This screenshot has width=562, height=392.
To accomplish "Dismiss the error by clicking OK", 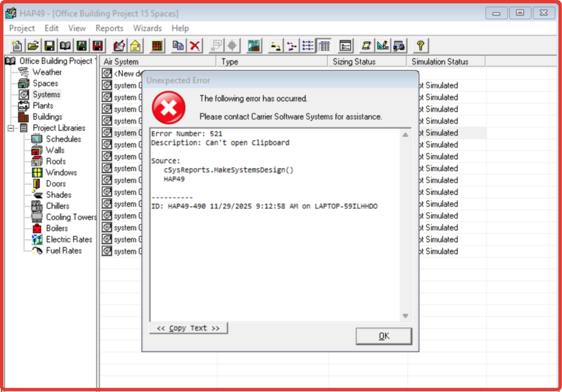I will tap(384, 336).
